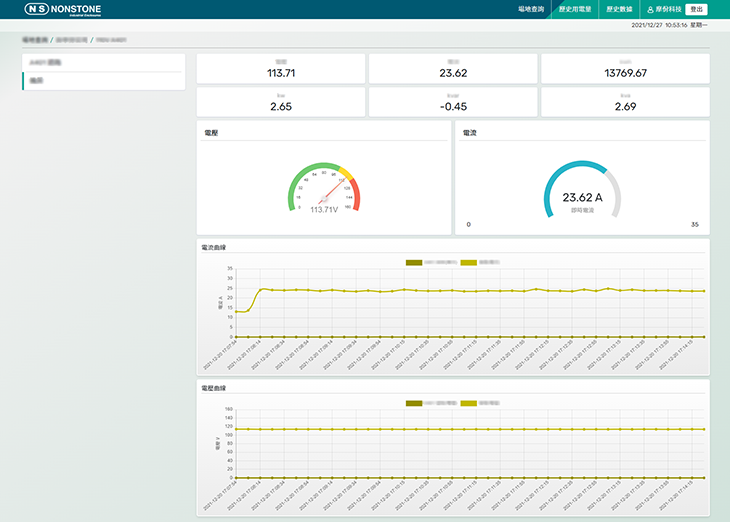Click the 2.69 kVA value card

[625, 102]
